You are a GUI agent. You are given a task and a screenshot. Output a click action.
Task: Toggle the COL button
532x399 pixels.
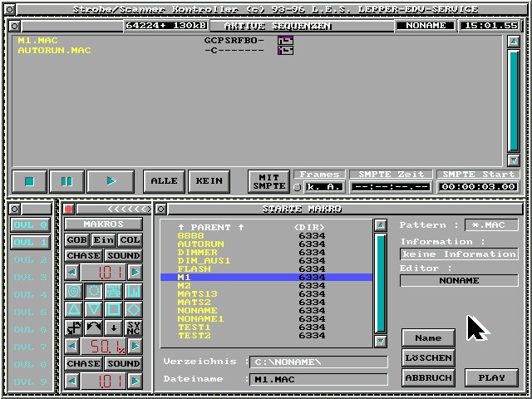(130, 240)
